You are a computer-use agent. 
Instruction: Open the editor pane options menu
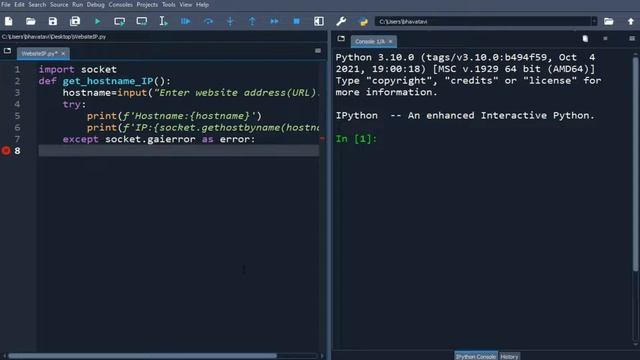318,51
